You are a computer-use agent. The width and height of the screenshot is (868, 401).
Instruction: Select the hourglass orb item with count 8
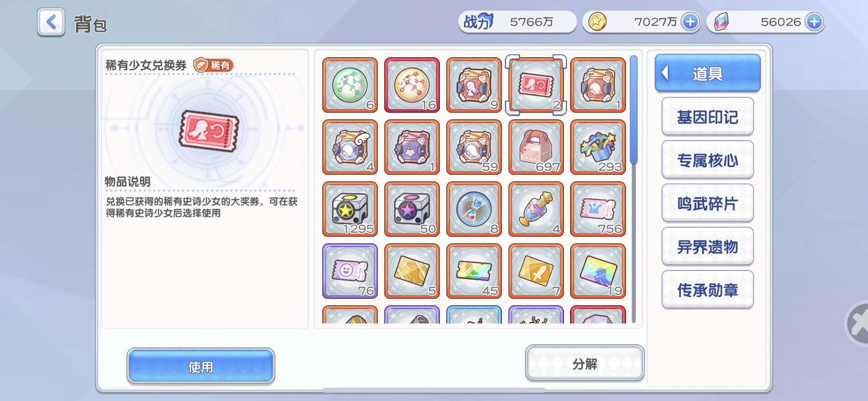(474, 209)
